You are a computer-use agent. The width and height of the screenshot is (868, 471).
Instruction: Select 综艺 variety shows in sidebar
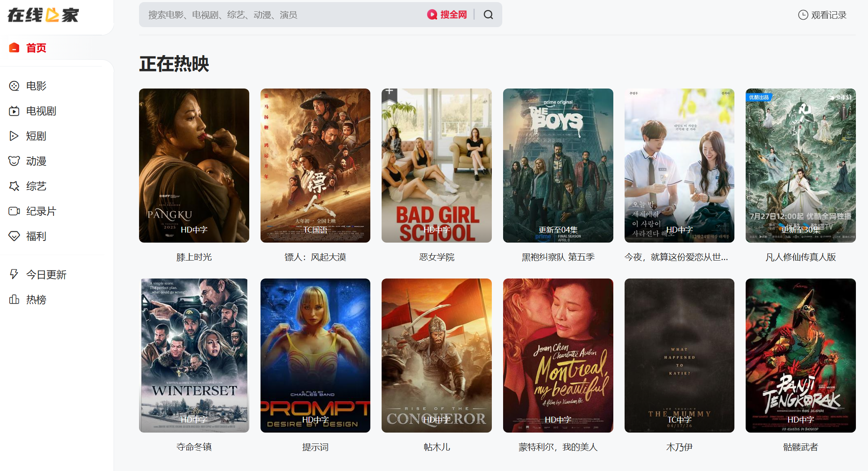click(x=36, y=186)
